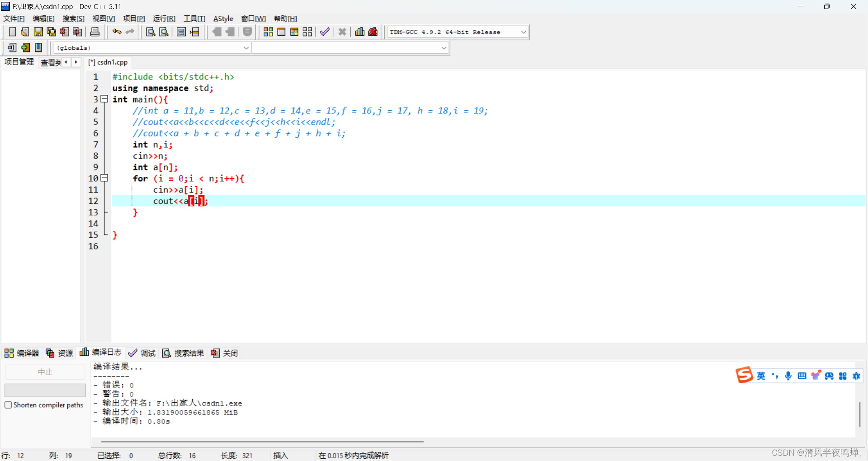Open the 窗口[W] menu

coord(253,19)
